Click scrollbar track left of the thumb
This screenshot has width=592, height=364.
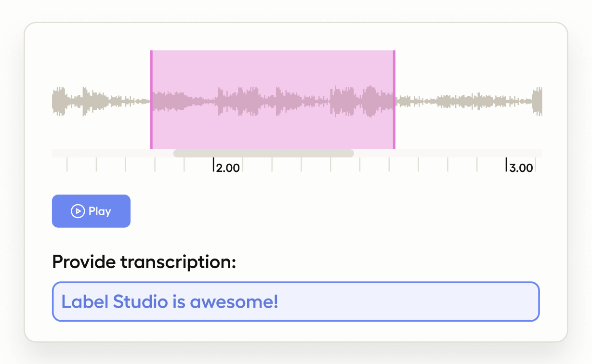pyautogui.click(x=111, y=154)
